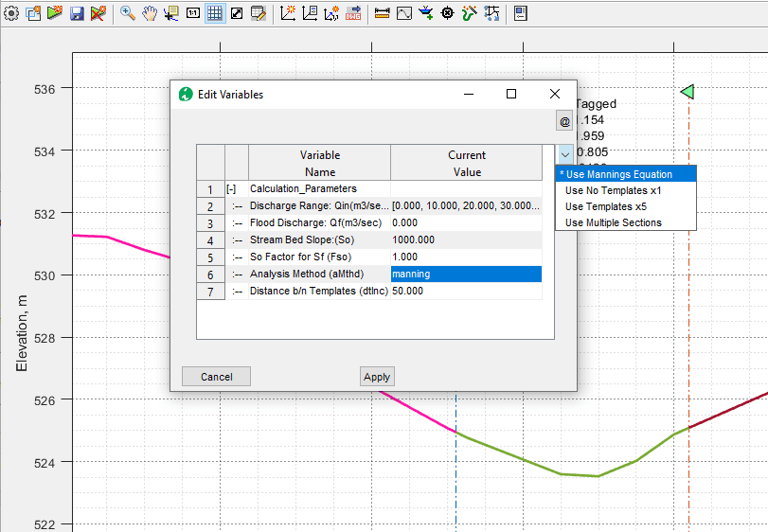
Task: Open the value dropdown arrow beside table
Action: (565, 154)
